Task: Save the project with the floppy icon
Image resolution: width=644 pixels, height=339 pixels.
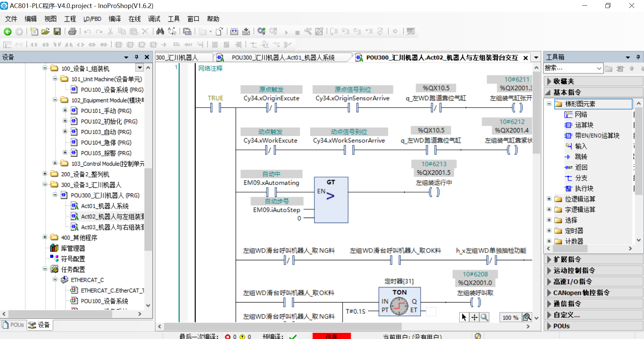Action: (x=57, y=32)
